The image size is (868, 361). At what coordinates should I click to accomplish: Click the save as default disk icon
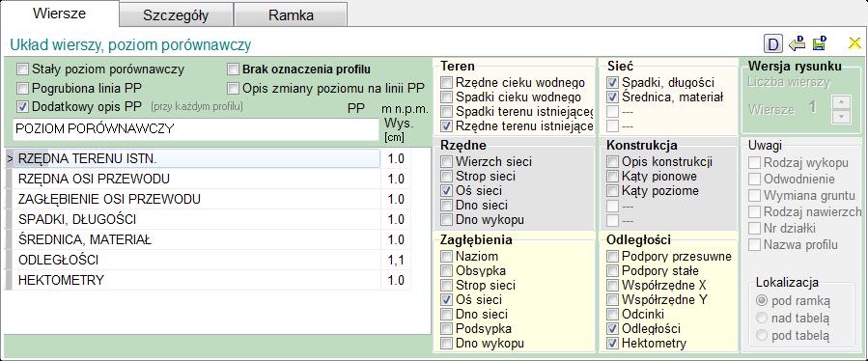pos(820,43)
